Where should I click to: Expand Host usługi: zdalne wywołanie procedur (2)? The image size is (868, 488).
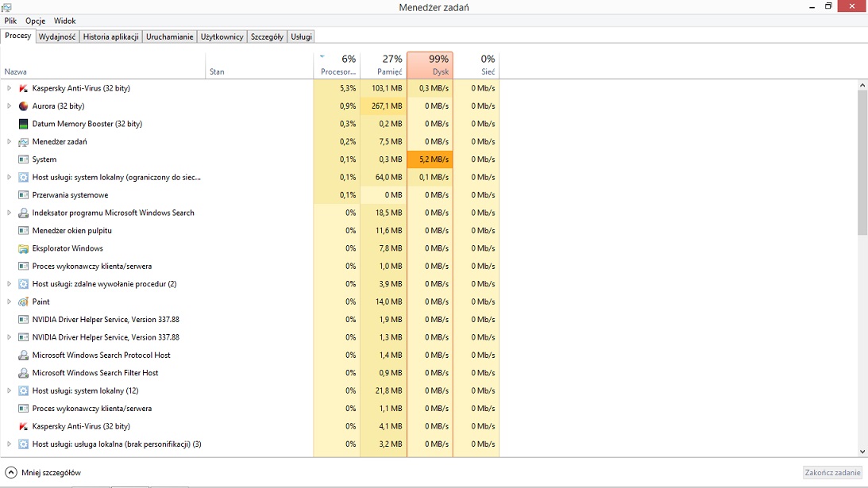(9, 284)
